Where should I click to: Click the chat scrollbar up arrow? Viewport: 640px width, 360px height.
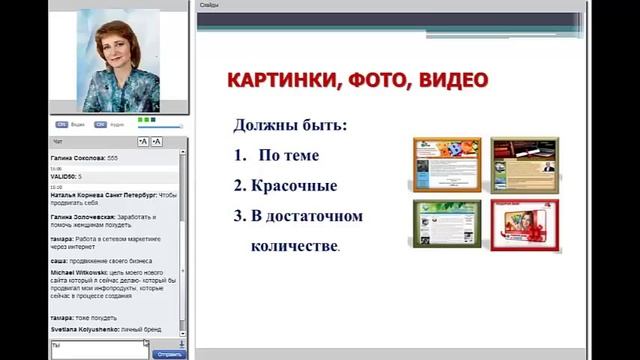(x=182, y=152)
